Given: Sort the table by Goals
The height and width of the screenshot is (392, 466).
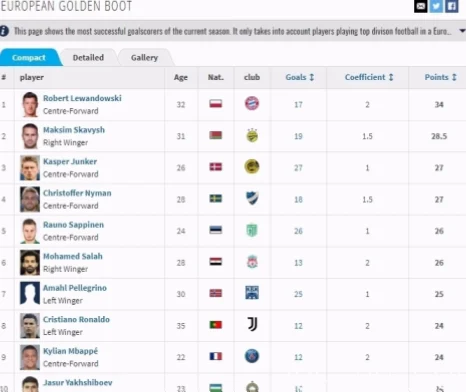Looking at the screenshot, I should (300, 77).
